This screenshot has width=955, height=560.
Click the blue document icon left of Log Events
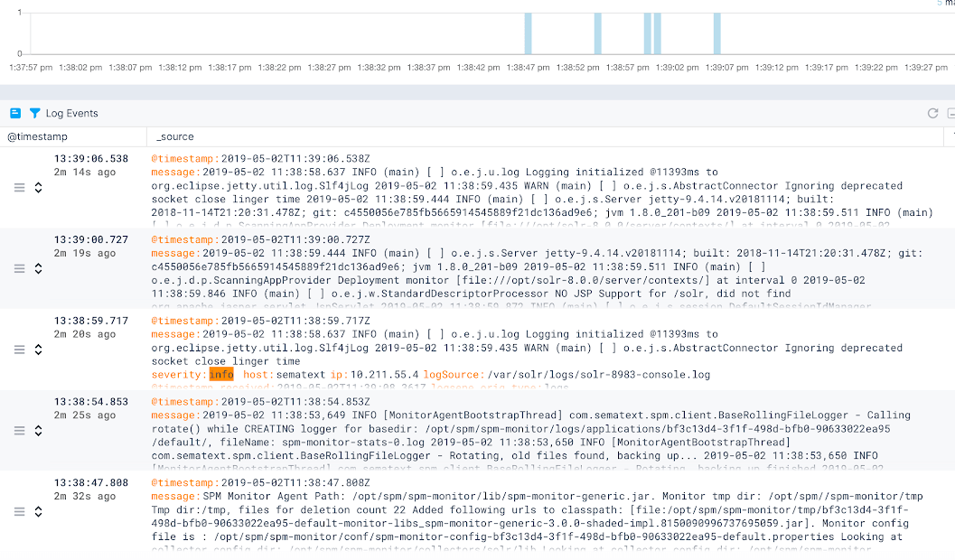point(14,113)
